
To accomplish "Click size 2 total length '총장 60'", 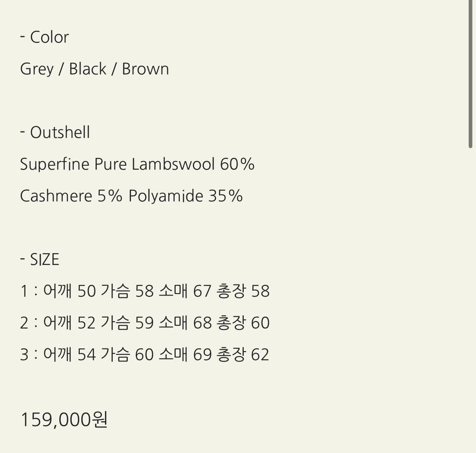I will [243, 322].
